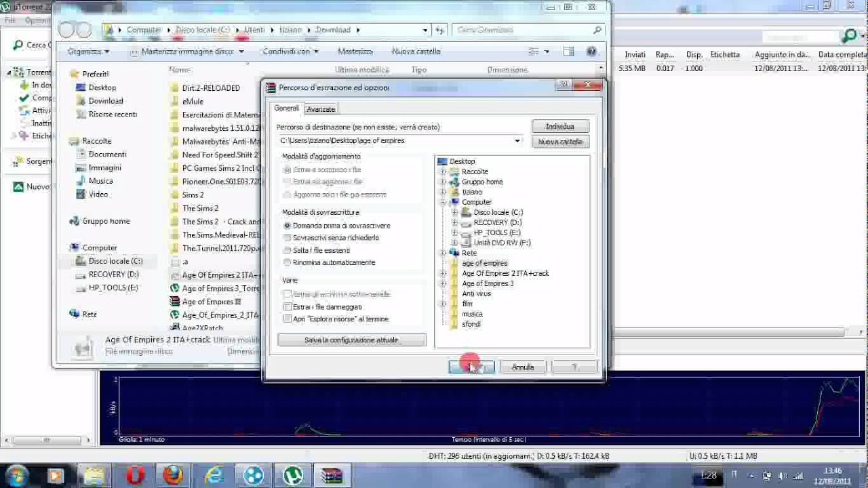The width and height of the screenshot is (868, 488).
Task: Expand Disco locale (C:) in extraction tree
Action: click(x=455, y=212)
